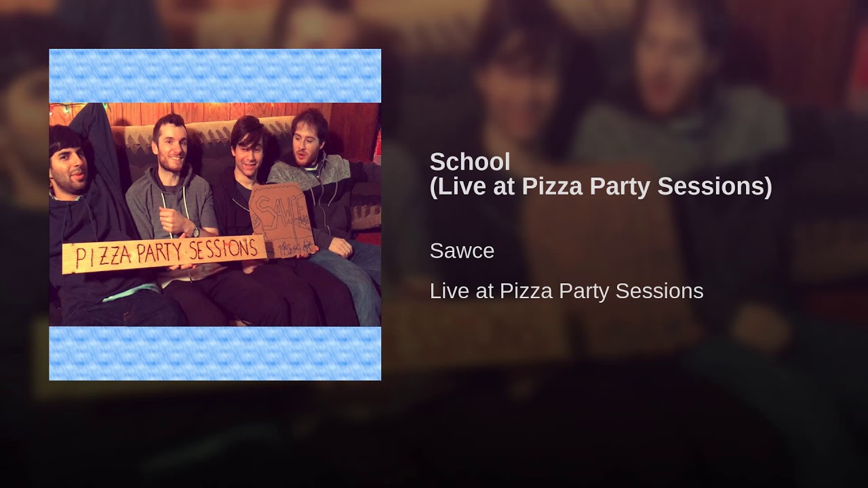Select the "(Live at Pizza Party Sessions)" title line
Image resolution: width=868 pixels, height=488 pixels.
pos(601,186)
